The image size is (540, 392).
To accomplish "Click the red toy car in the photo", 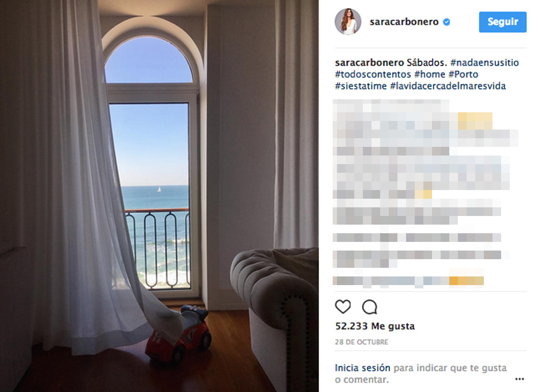I will pyautogui.click(x=178, y=335).
